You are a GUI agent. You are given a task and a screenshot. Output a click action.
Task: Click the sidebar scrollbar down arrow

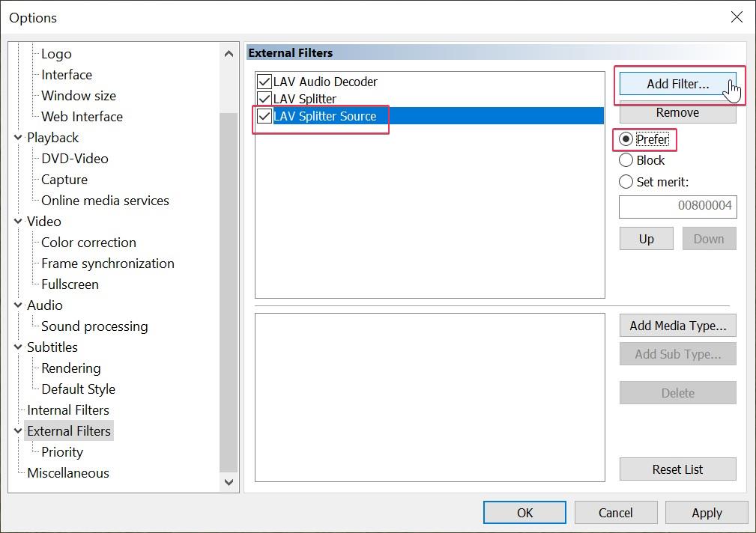coord(229,483)
